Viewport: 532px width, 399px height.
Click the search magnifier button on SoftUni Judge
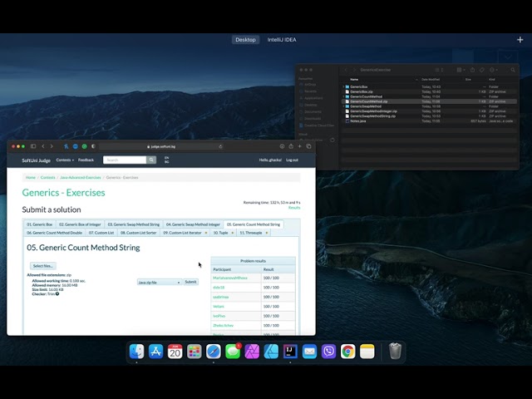[x=151, y=160]
